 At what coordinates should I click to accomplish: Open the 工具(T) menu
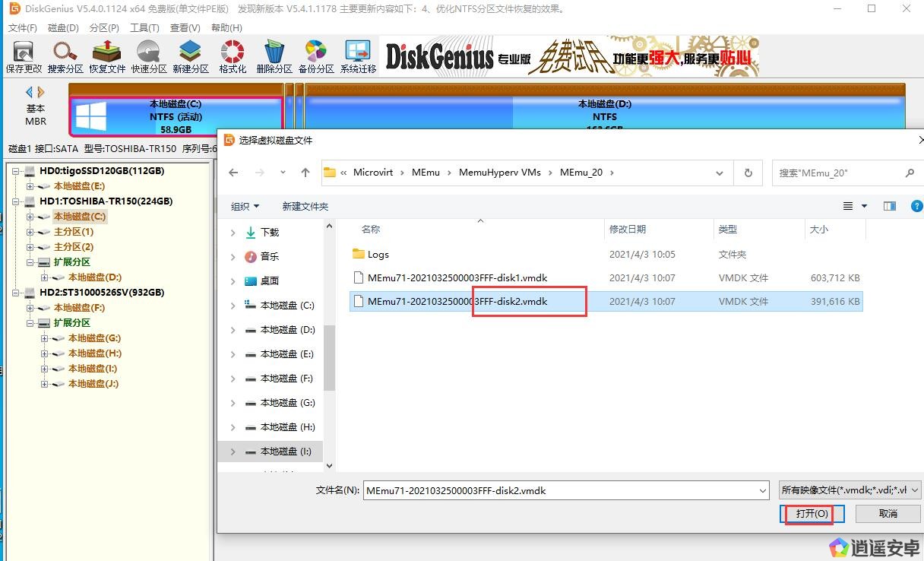[144, 28]
